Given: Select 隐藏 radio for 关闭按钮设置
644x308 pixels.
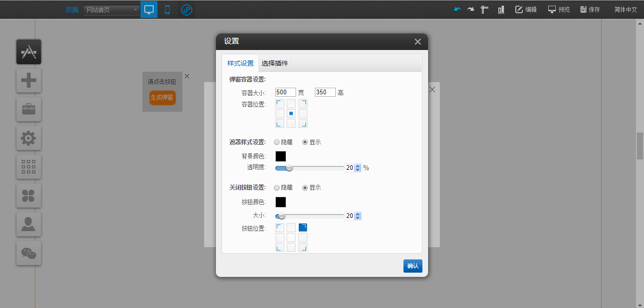Looking at the screenshot, I should click(277, 188).
